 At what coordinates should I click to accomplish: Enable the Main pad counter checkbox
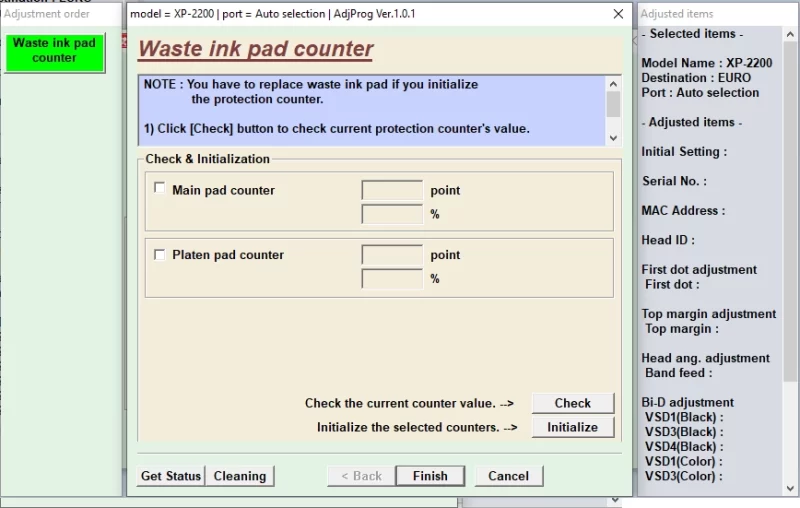click(x=160, y=188)
